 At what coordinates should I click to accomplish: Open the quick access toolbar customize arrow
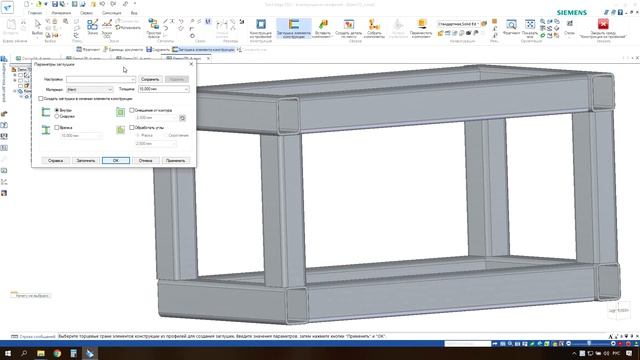135,4
